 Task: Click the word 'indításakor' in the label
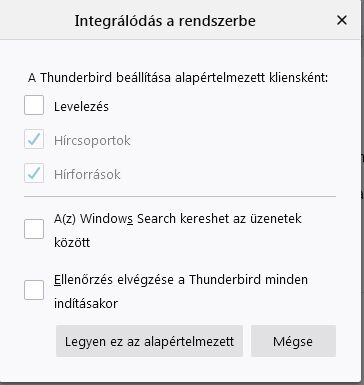pos(86,303)
